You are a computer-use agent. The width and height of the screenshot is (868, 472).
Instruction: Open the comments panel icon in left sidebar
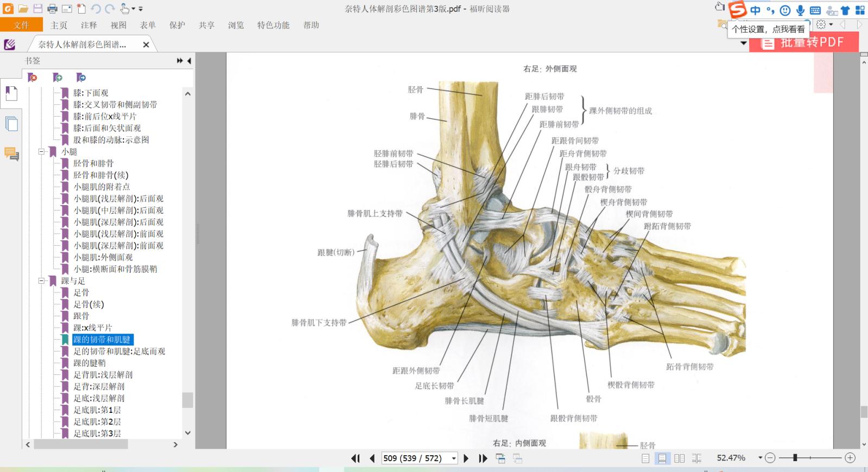pyautogui.click(x=11, y=154)
